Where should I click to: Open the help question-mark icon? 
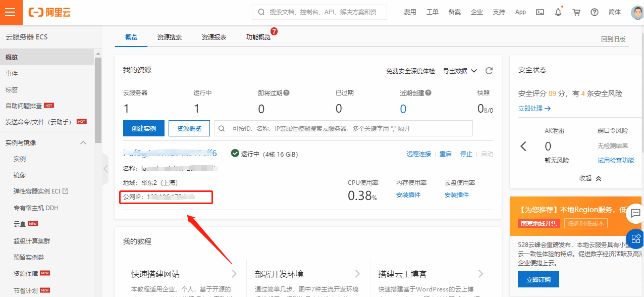[595, 12]
